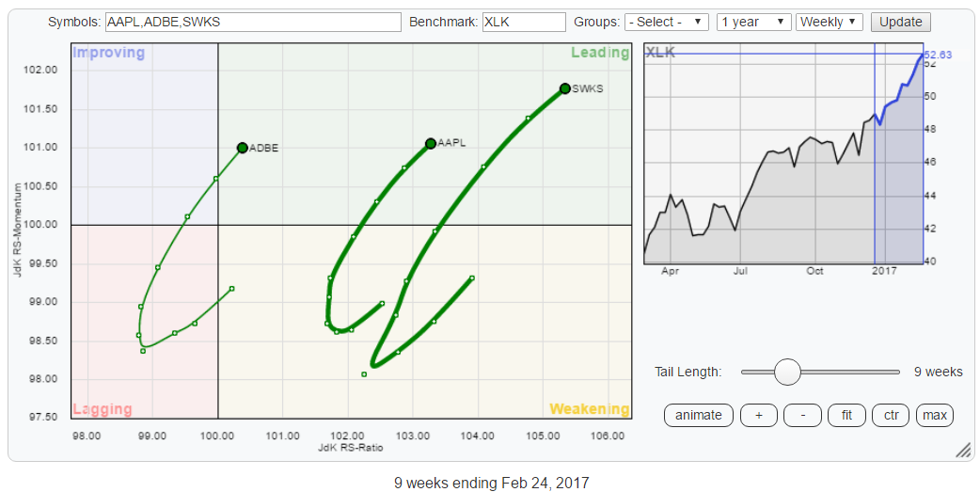
Task: Click '9 weeks ending Feb 24, 2017' caption
Action: [x=491, y=484]
